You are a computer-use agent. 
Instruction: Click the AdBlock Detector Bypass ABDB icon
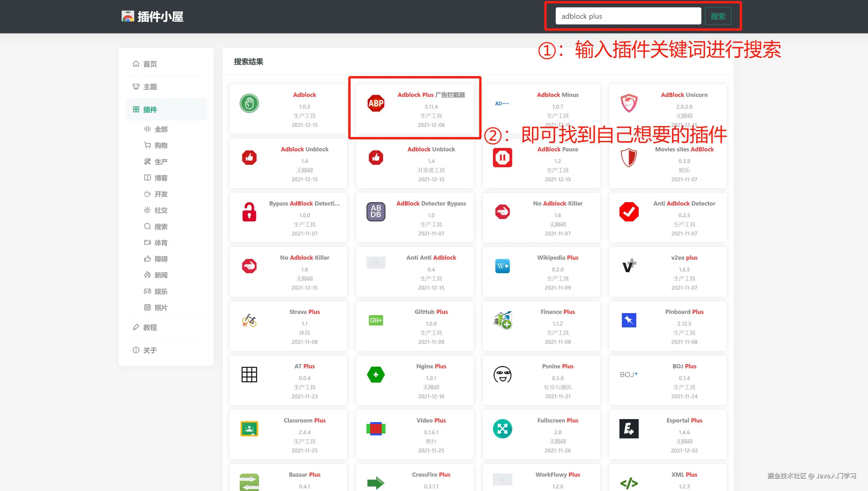[x=376, y=212]
